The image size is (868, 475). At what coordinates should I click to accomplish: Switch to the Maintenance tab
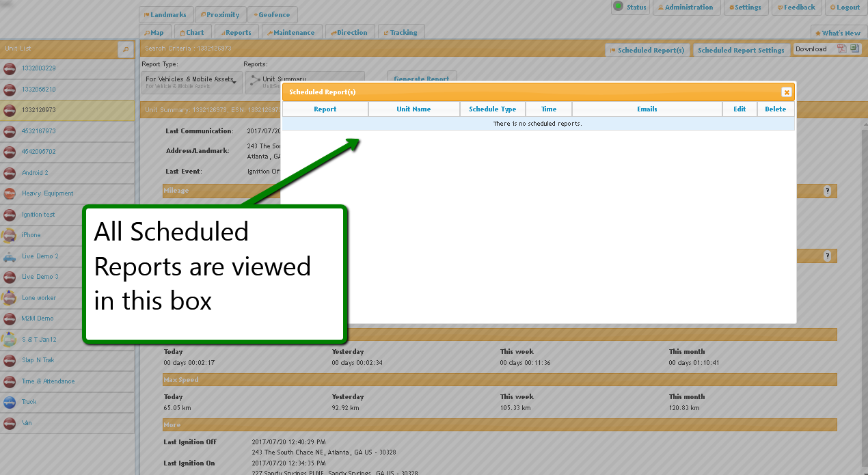[290, 33]
